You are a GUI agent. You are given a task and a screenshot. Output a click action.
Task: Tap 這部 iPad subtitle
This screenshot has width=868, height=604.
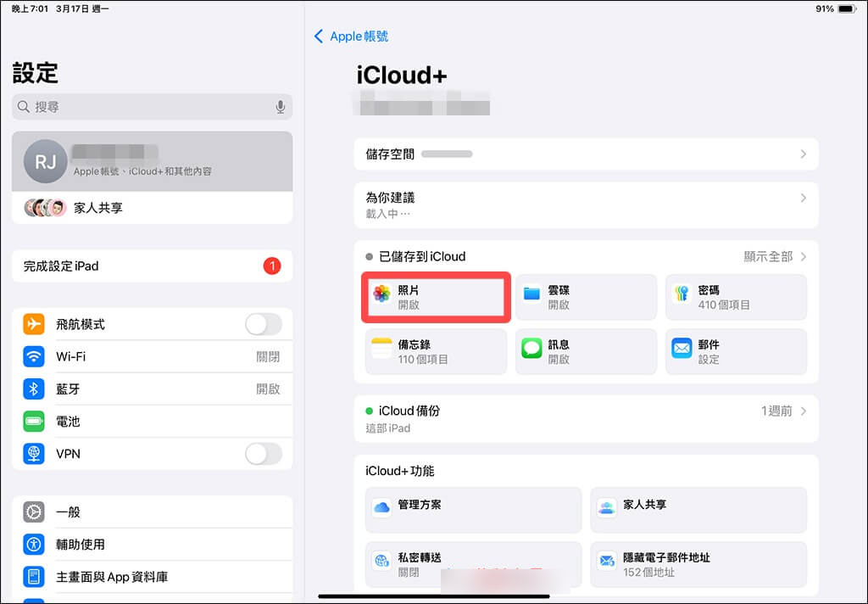click(x=388, y=428)
